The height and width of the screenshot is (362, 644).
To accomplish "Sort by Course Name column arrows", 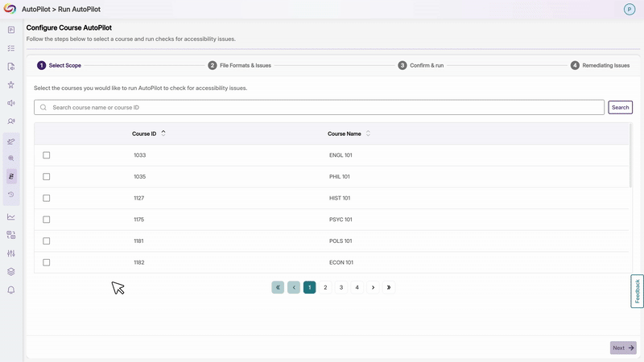I will coord(368,134).
